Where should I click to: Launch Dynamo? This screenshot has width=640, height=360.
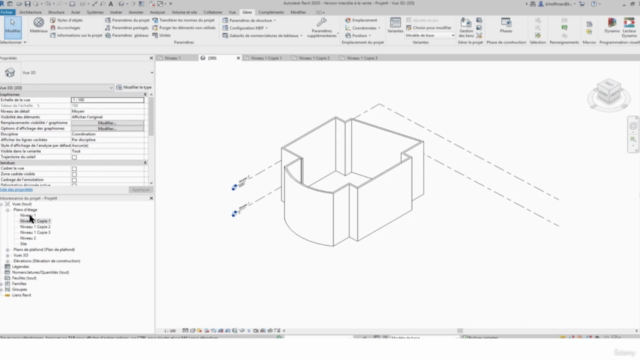point(612,25)
